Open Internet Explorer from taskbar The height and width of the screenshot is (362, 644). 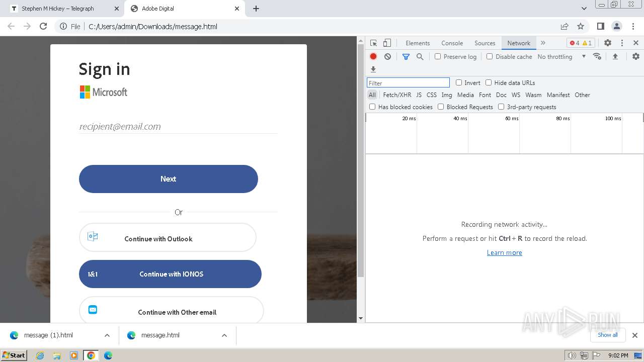coord(40,355)
